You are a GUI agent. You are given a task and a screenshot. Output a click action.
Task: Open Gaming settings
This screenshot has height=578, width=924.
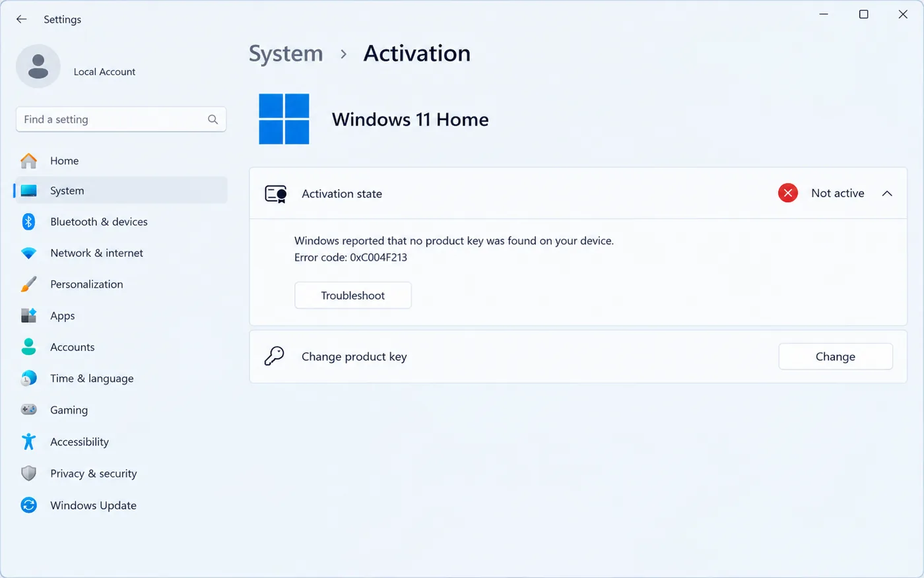(120, 410)
